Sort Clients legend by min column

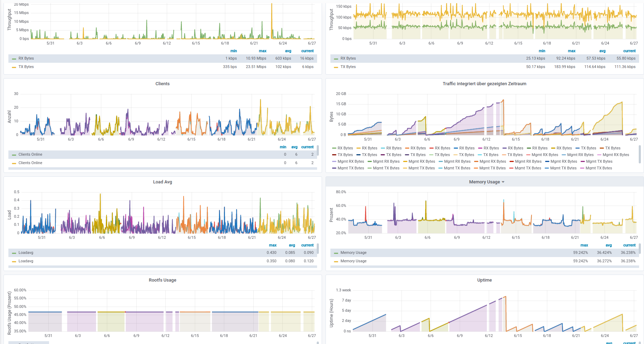(x=283, y=147)
